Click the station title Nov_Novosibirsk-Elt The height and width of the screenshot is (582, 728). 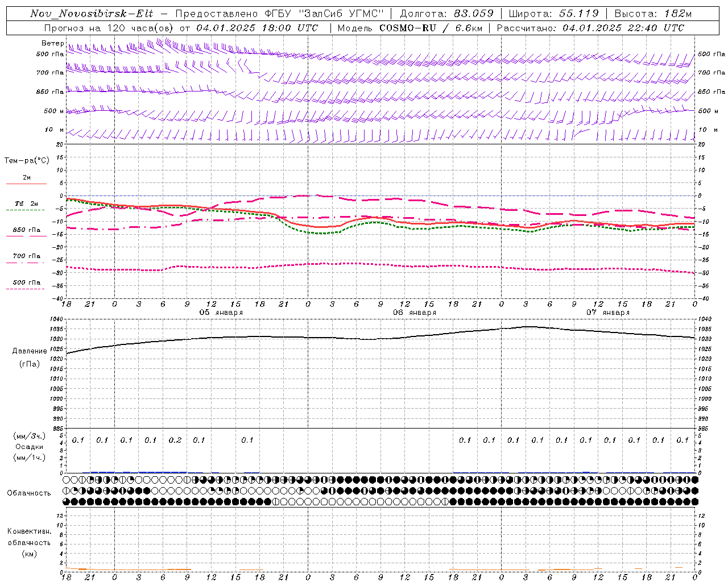tap(91, 14)
